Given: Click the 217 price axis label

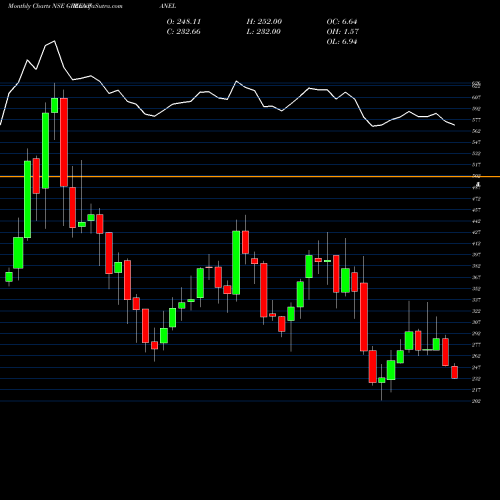Looking at the screenshot, I should pyautogui.click(x=476, y=390).
